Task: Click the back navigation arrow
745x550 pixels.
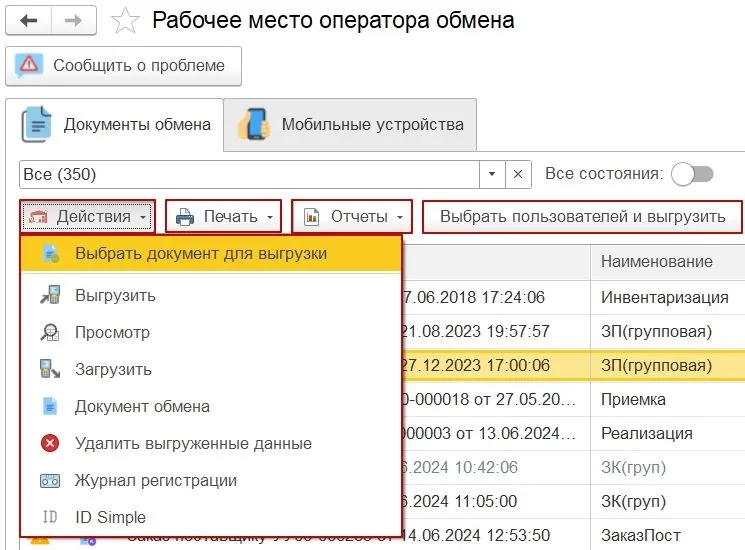Action: click(x=29, y=20)
